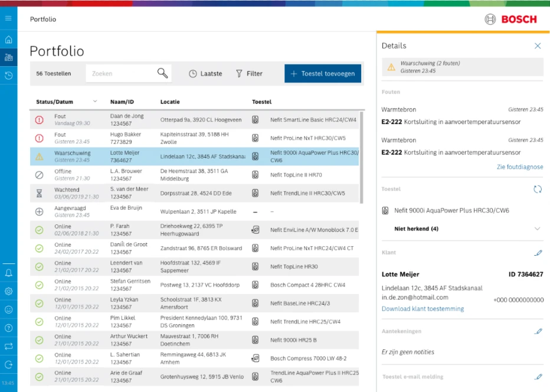This screenshot has height=392, width=550.
Task: Click the refresh icon next to Toestel
Action: tap(537, 190)
